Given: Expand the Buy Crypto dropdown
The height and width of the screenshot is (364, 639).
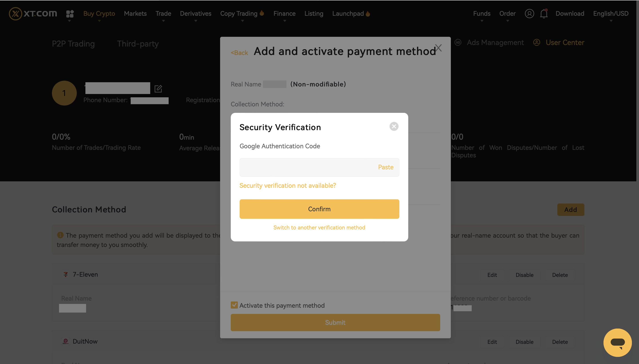Looking at the screenshot, I should pyautogui.click(x=99, y=14).
